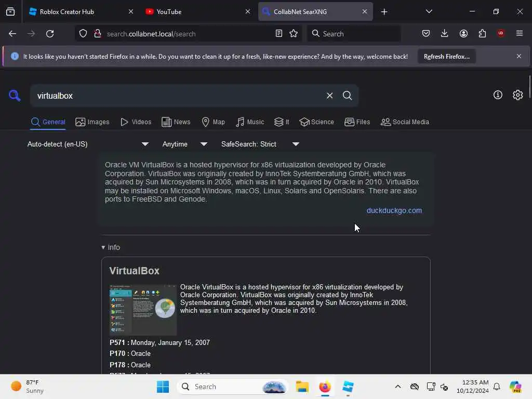Select the It search category
Viewport: 532px width, 399px height.
[x=282, y=122]
